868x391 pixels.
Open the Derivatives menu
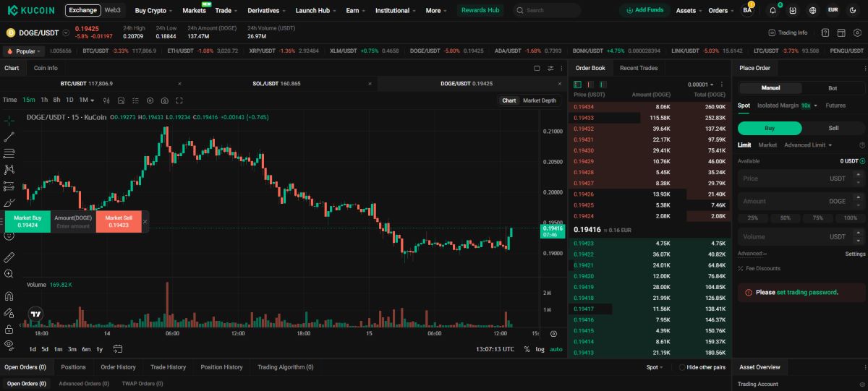coord(266,10)
